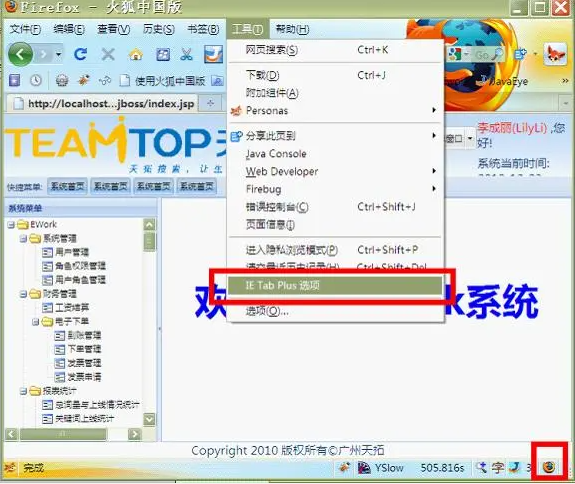The image size is (575, 484).
Task: Select IE Tab Plus 选项 menu entry
Action: pyautogui.click(x=335, y=285)
